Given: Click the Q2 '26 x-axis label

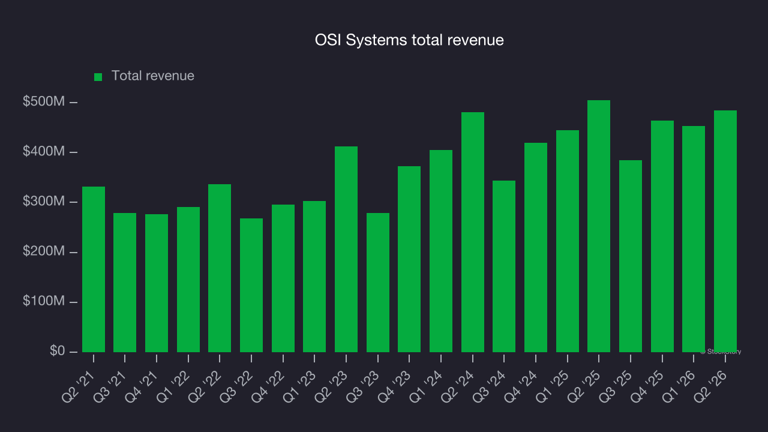Looking at the screenshot, I should pyautogui.click(x=710, y=387).
